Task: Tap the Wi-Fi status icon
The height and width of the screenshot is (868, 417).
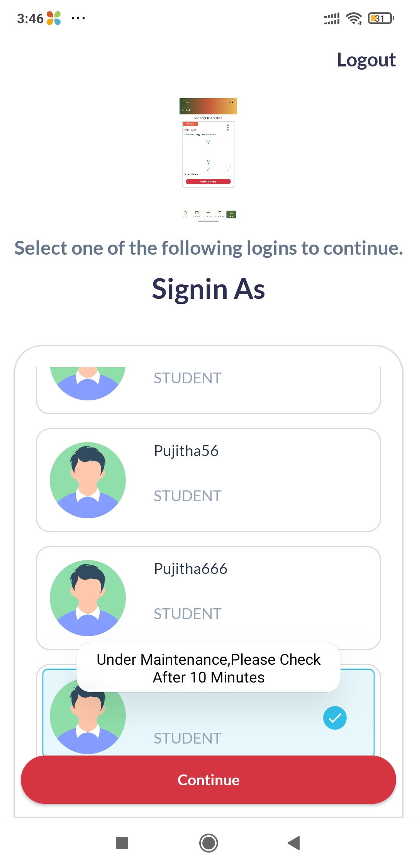Action: [354, 18]
